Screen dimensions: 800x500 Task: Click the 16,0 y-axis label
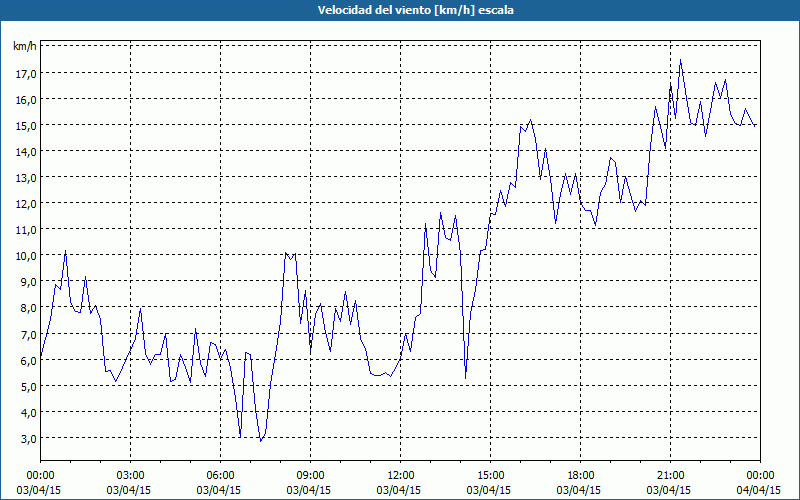[26, 100]
